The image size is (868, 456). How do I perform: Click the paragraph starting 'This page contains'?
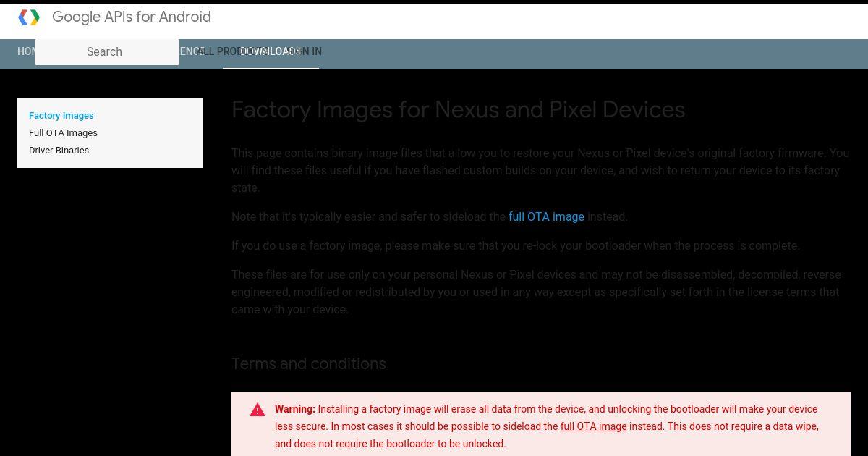pyautogui.click(x=540, y=170)
